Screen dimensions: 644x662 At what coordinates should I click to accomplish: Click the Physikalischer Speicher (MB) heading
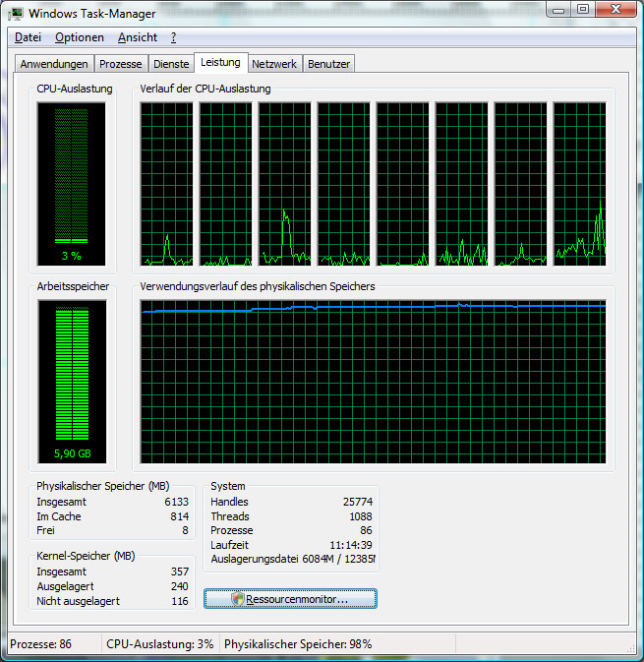103,486
